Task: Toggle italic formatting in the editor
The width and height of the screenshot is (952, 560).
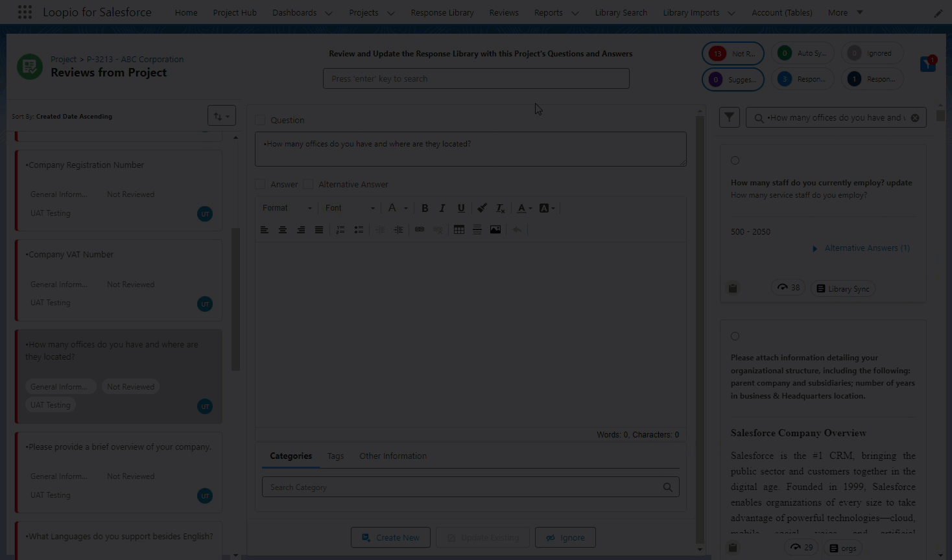Action: (x=442, y=208)
